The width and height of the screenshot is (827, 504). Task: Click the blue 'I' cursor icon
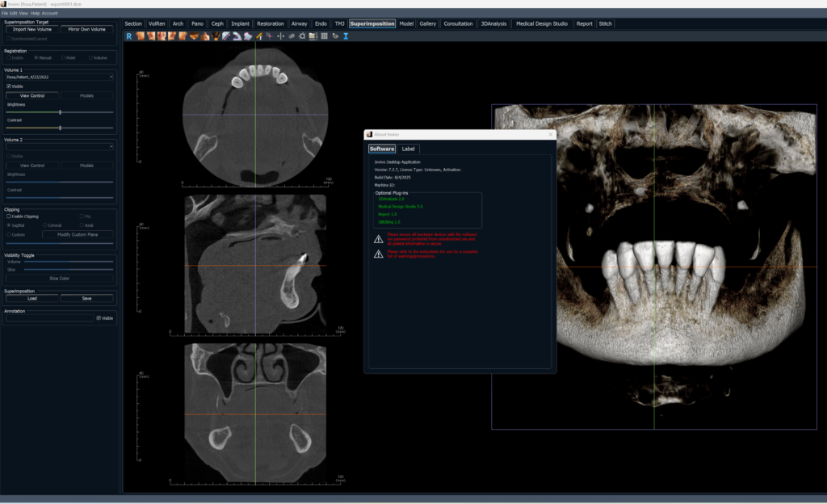tap(346, 36)
